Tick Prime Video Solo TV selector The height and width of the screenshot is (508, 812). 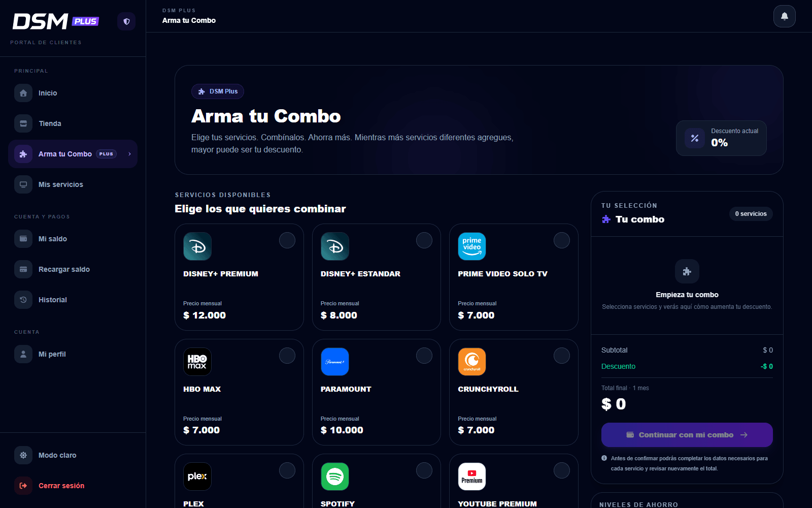click(x=562, y=240)
